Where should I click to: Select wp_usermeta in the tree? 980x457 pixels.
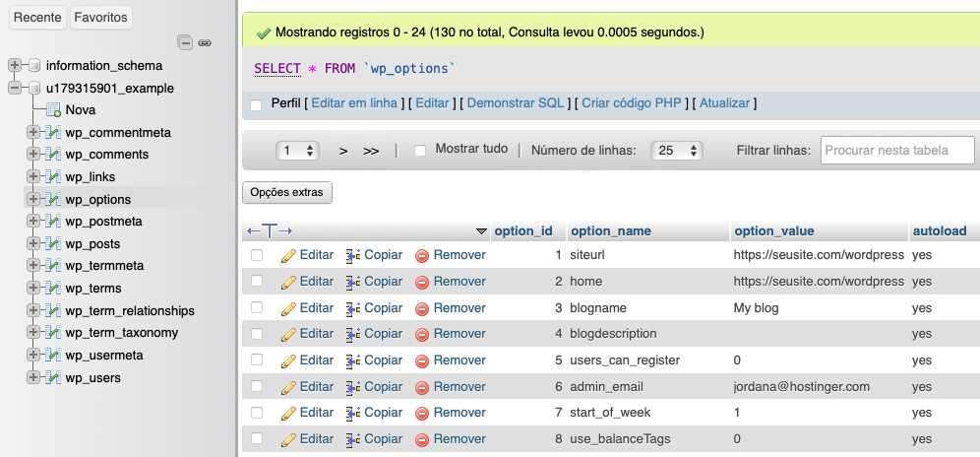104,356
